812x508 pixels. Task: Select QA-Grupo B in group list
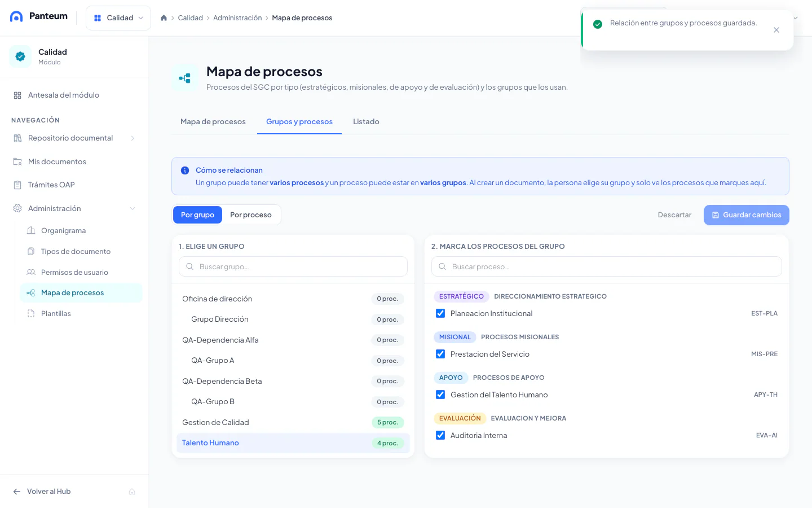point(293,402)
